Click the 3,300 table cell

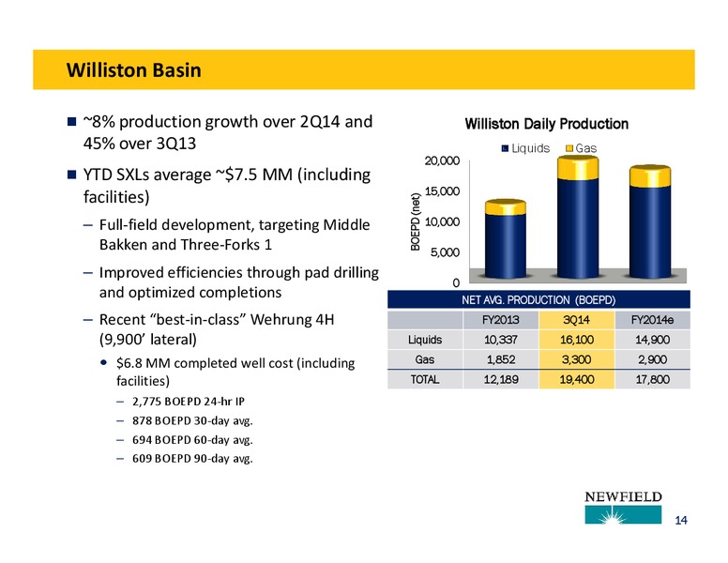point(576,359)
